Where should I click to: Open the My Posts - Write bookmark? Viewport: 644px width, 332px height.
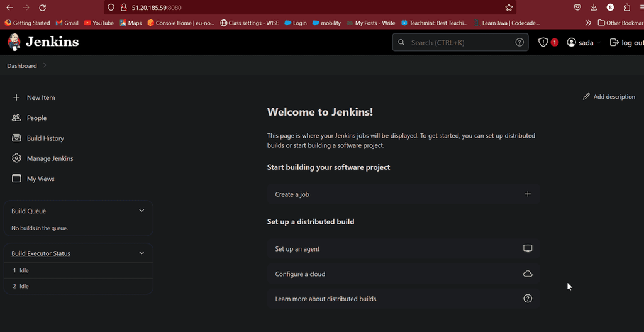pos(371,23)
